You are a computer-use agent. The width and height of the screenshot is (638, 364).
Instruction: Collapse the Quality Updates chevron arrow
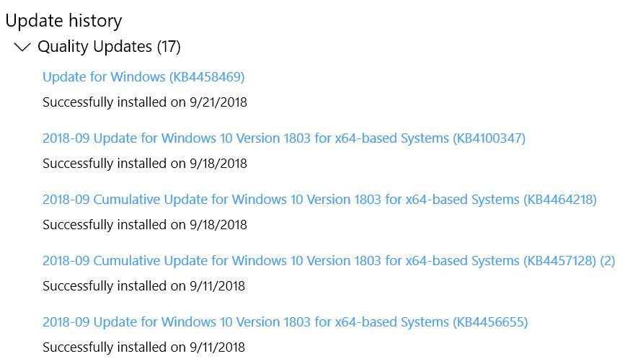[x=22, y=48]
